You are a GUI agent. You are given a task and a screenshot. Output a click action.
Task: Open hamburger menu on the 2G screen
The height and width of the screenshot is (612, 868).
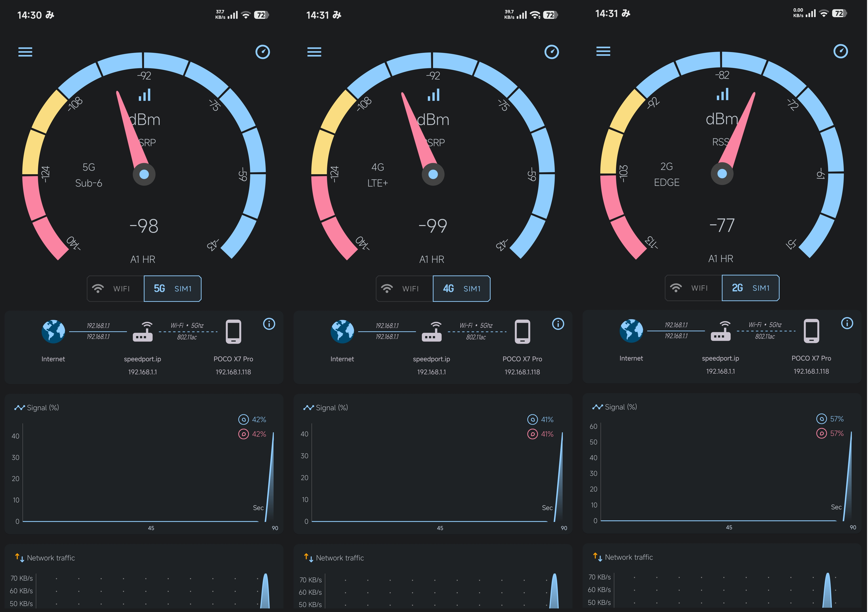point(603,51)
